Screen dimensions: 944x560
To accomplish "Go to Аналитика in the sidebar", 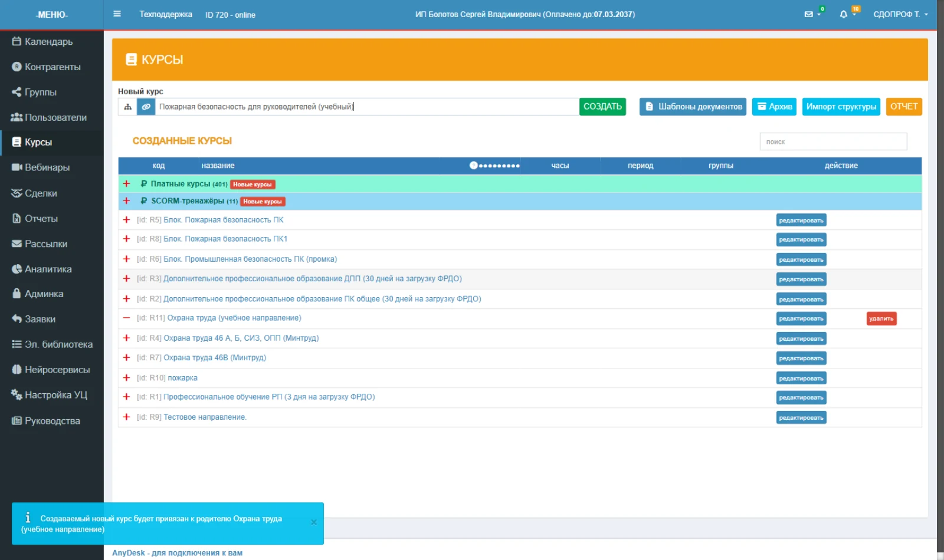I will pos(42,269).
